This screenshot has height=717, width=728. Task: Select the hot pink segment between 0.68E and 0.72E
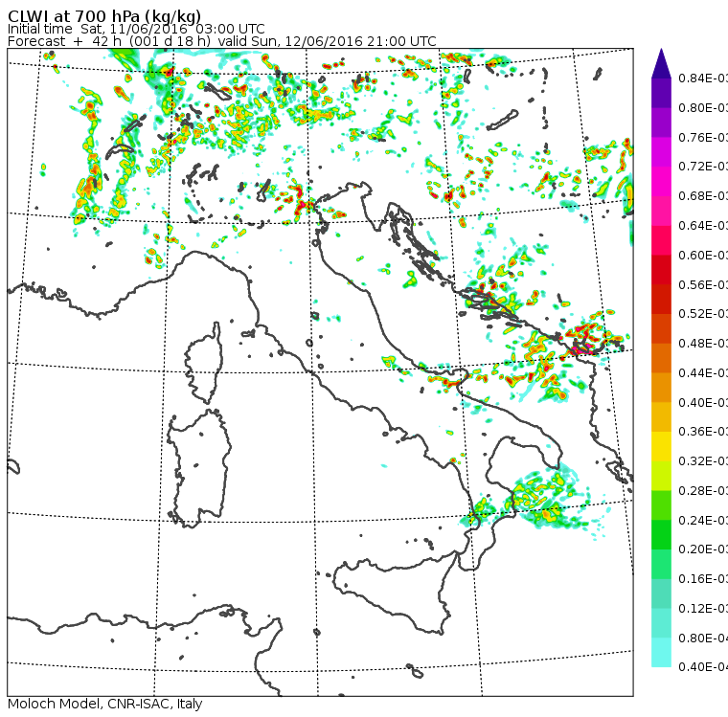(x=661, y=182)
